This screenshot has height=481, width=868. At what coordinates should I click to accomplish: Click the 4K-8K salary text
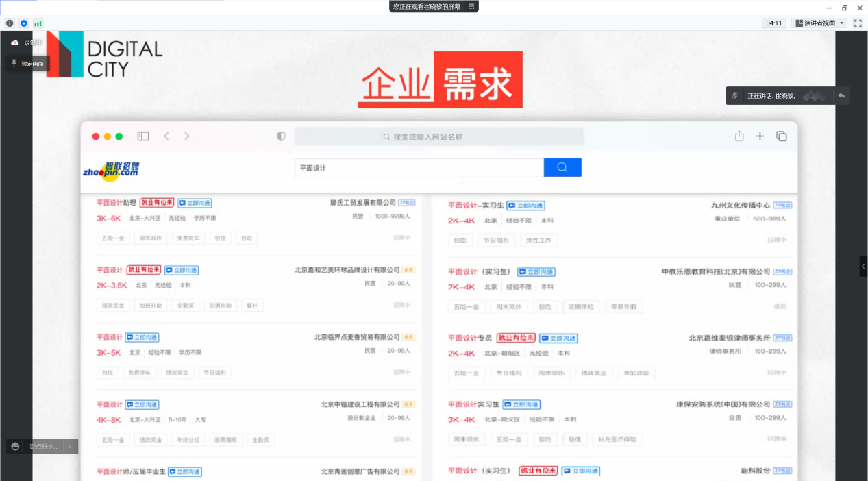(x=108, y=420)
